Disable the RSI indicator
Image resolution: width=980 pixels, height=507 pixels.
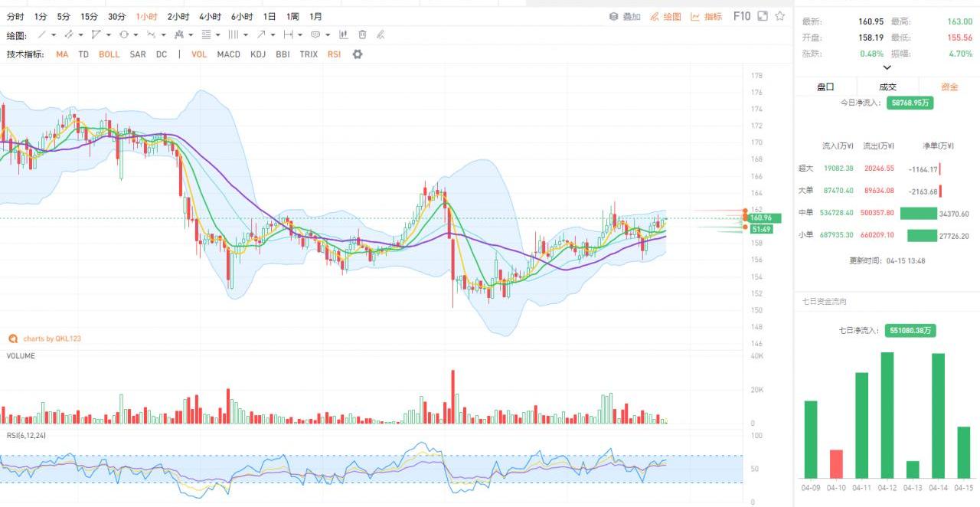[334, 54]
